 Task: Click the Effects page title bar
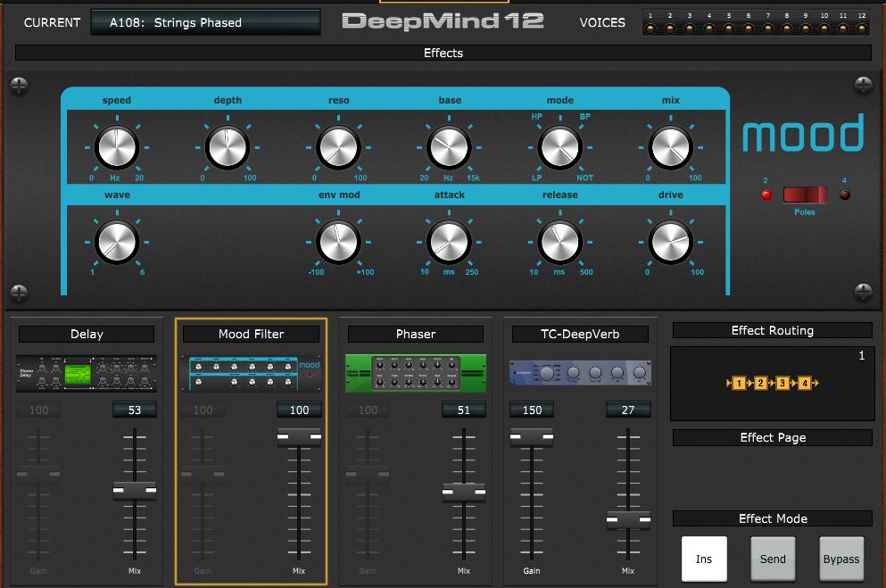pyautogui.click(x=443, y=54)
